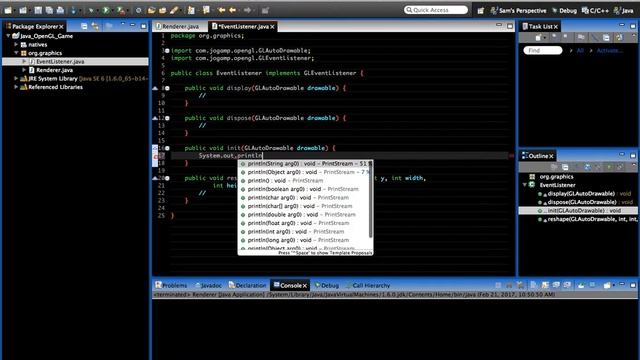Image resolution: width=640 pixels, height=360 pixels.
Task: Toggle Hide Non-Public Members green dot in Outline
Action: (609, 167)
